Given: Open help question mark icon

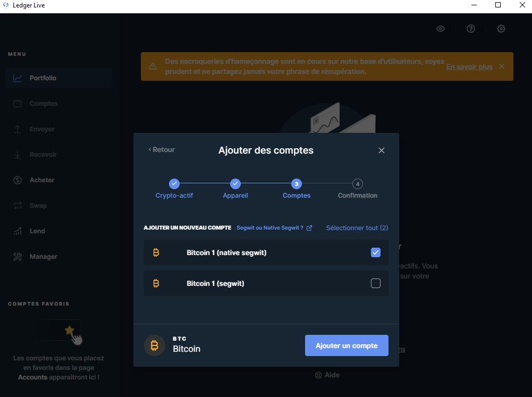Looking at the screenshot, I should click(x=470, y=29).
